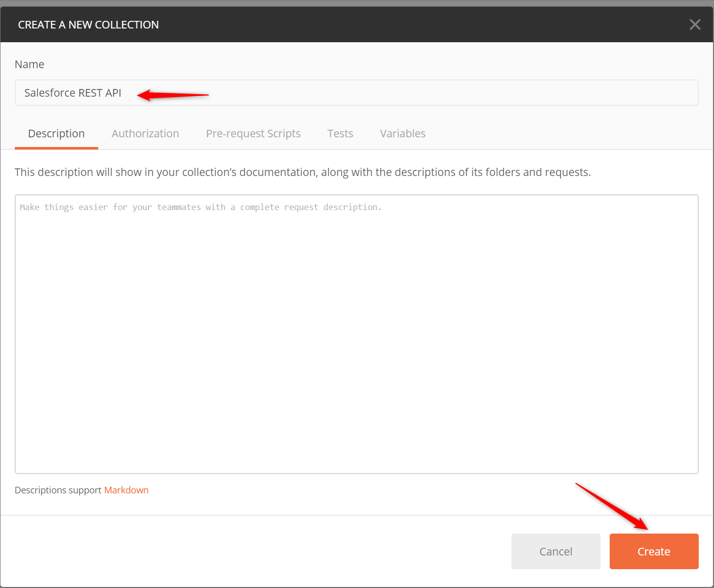Screen dimensions: 714x588
Task: Click the 'Name' field label
Action: 30,65
